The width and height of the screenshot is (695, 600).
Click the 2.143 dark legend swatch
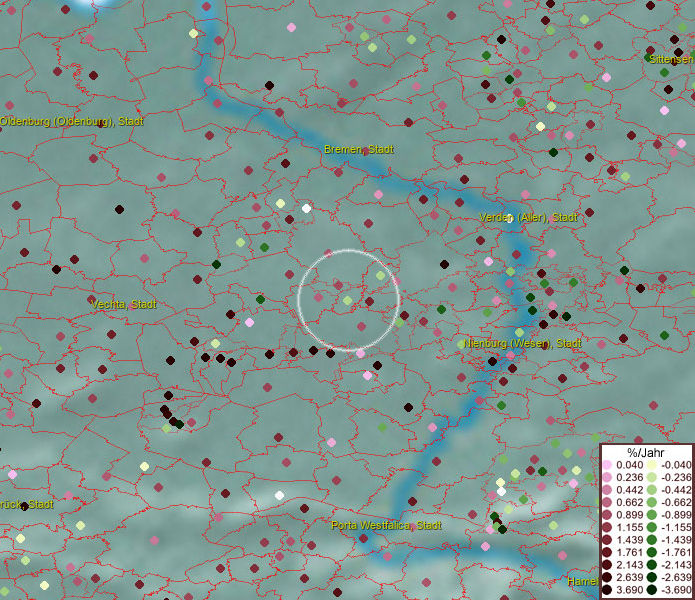pos(607,565)
